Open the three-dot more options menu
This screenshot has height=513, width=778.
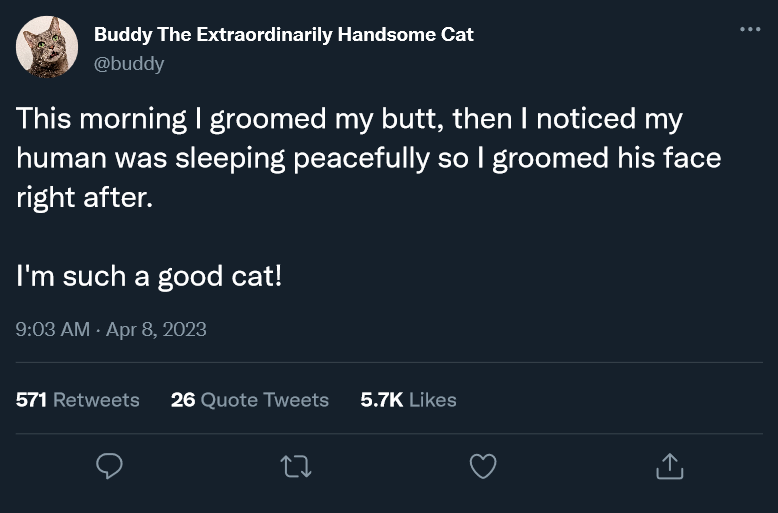[x=750, y=30]
